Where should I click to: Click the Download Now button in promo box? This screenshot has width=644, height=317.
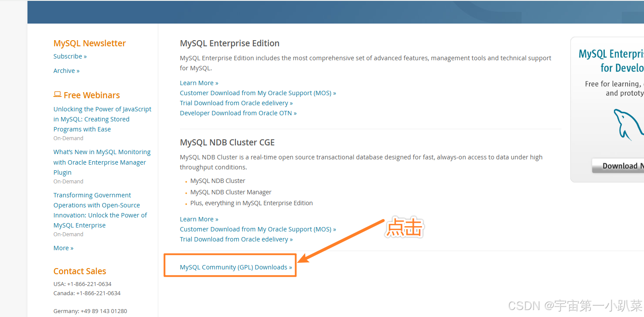pos(618,166)
